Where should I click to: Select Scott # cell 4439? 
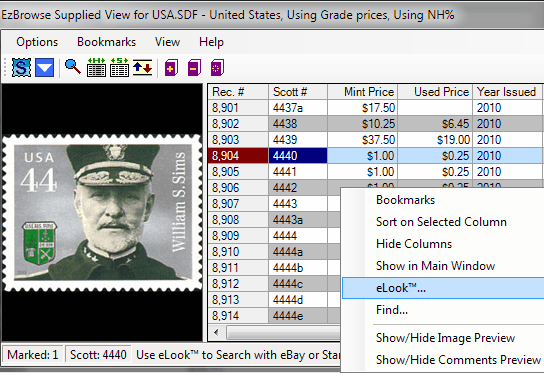(x=298, y=140)
